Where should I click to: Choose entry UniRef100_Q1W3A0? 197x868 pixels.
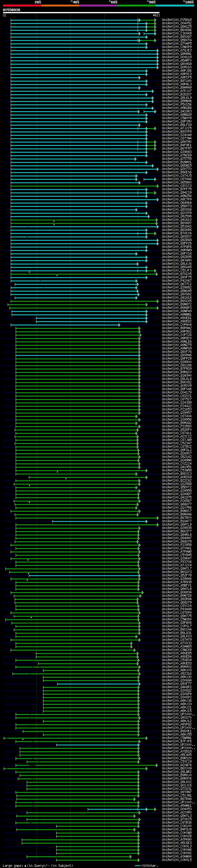click(x=177, y=375)
